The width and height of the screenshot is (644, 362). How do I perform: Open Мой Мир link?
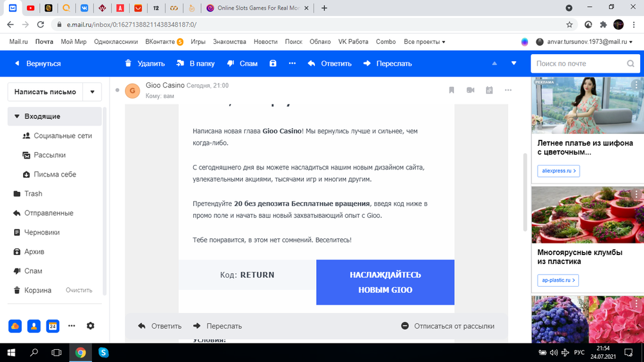(73, 41)
